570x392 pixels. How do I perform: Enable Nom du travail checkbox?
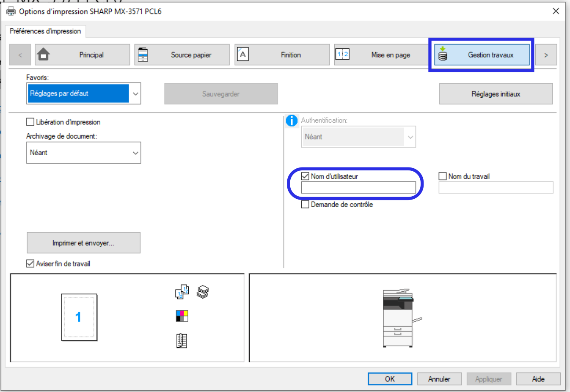tap(443, 176)
